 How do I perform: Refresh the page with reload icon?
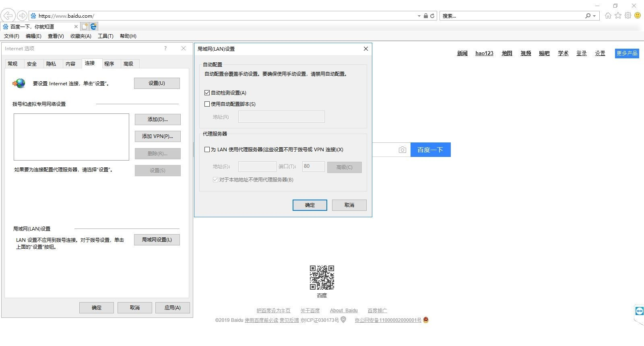(x=432, y=16)
